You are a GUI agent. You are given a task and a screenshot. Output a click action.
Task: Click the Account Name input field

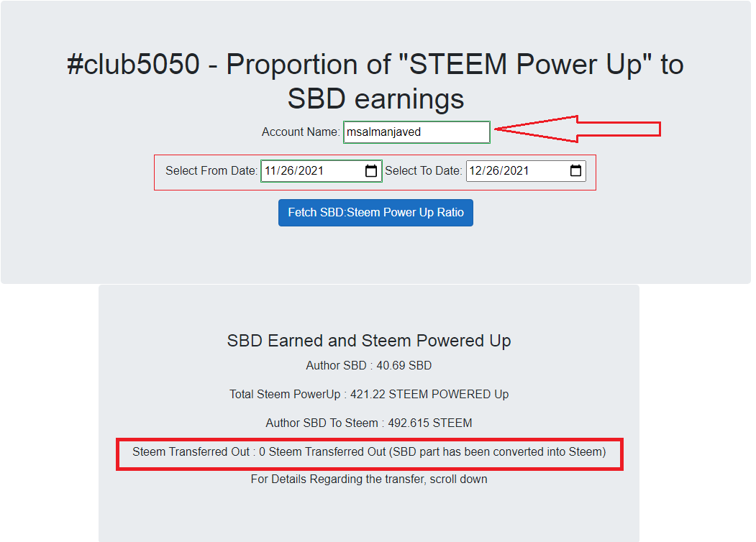tap(416, 132)
